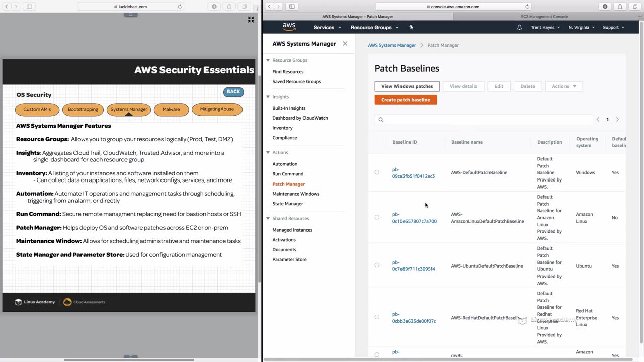Click the Create patch baseline button

pyautogui.click(x=406, y=100)
